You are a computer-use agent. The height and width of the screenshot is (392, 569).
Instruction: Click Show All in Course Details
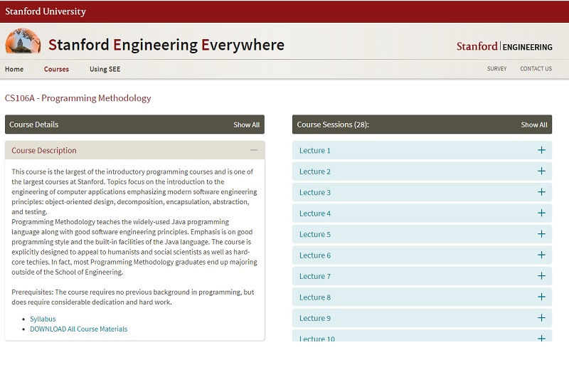click(x=246, y=125)
